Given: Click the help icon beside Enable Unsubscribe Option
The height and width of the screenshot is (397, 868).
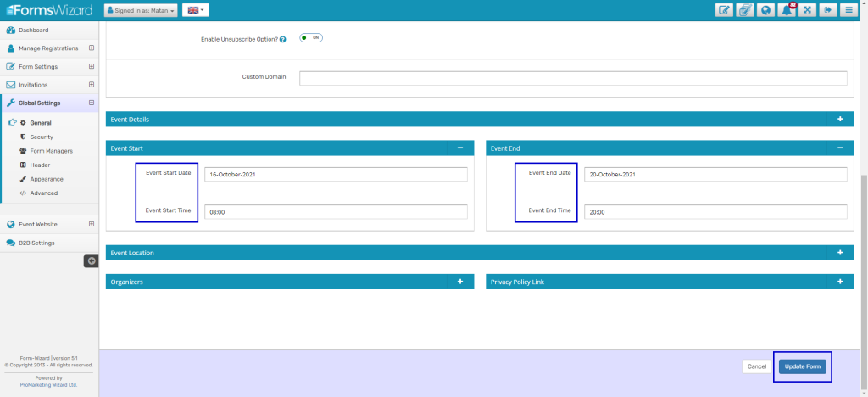Looking at the screenshot, I should coord(282,39).
